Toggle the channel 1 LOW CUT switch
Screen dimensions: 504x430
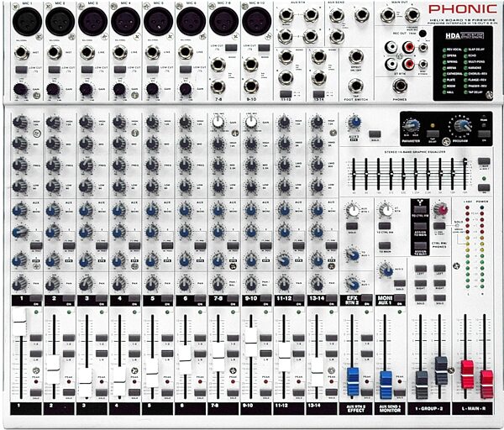click(x=21, y=69)
